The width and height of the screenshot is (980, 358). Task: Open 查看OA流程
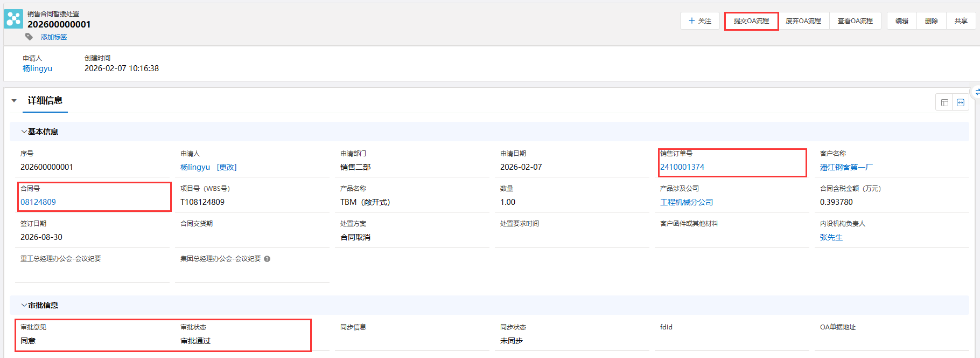pyautogui.click(x=855, y=21)
